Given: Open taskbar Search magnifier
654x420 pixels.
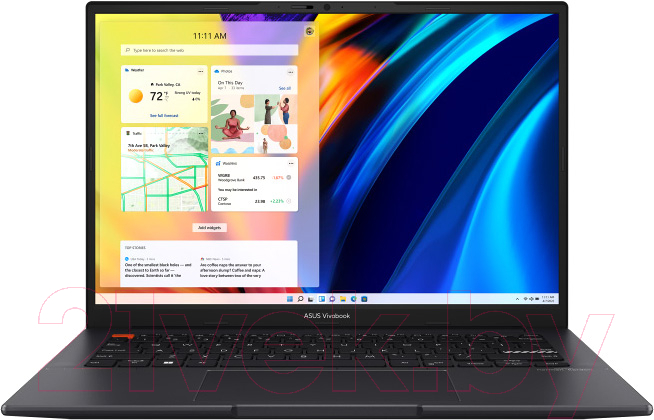Looking at the screenshot, I should 300,299.
